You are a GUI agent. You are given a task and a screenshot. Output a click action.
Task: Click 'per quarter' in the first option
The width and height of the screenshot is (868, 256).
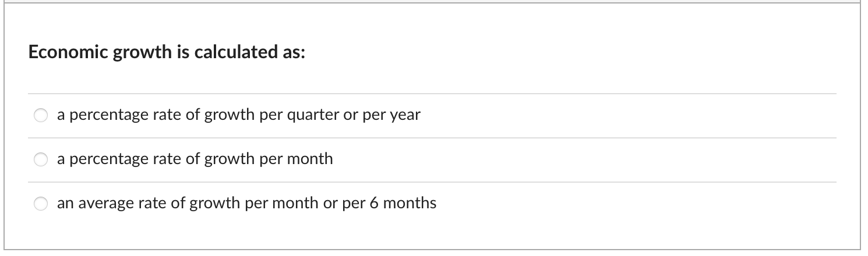[x=312, y=116]
